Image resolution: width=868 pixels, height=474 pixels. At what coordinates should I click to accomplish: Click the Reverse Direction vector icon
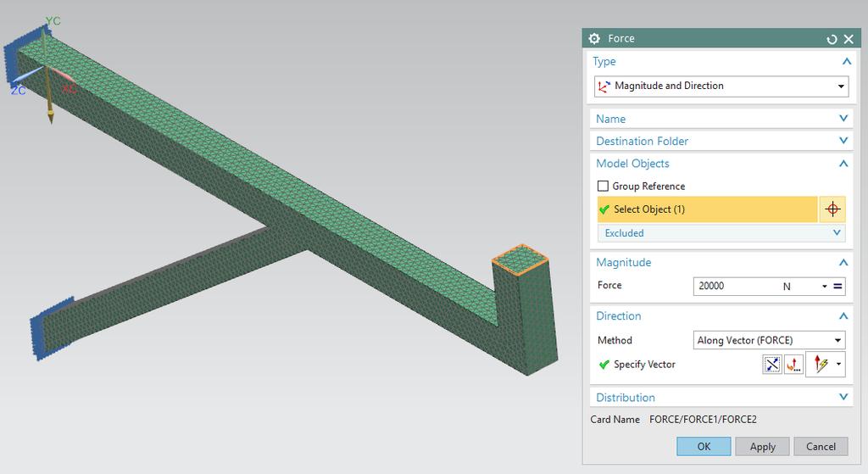(x=772, y=365)
